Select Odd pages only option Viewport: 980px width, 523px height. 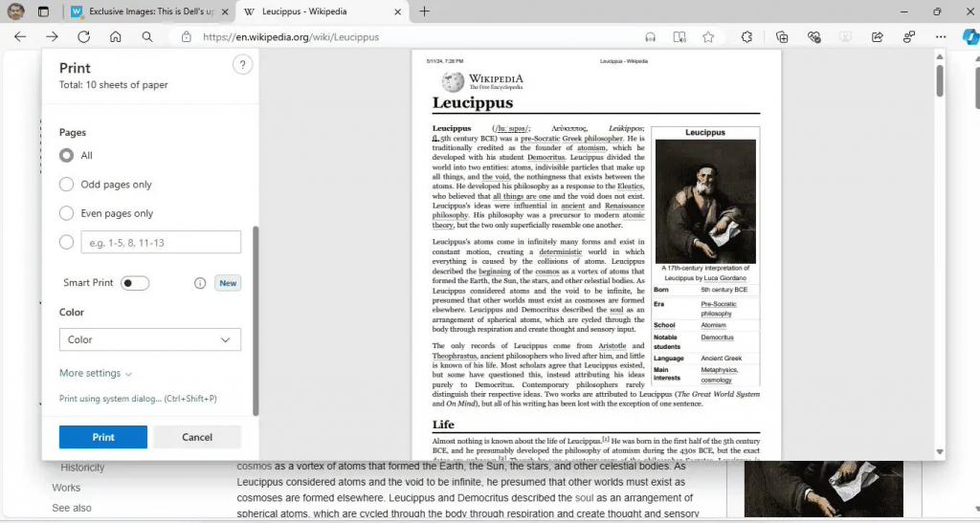pos(67,185)
